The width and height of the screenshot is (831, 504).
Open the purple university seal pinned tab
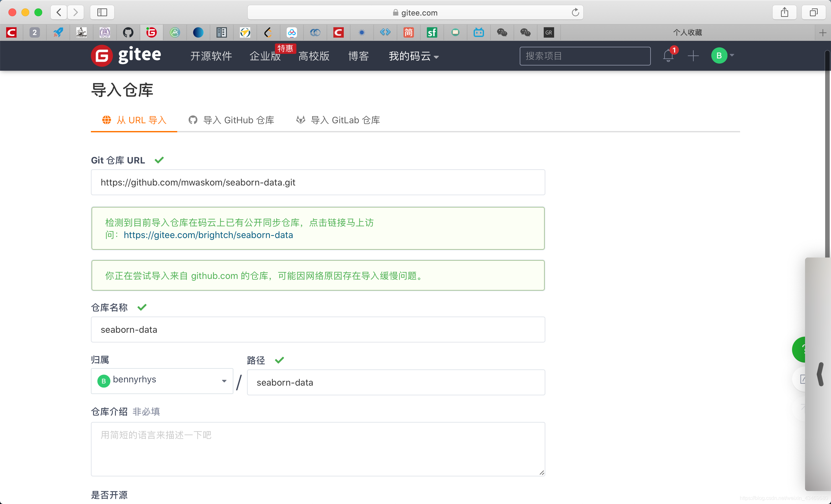pos(105,32)
